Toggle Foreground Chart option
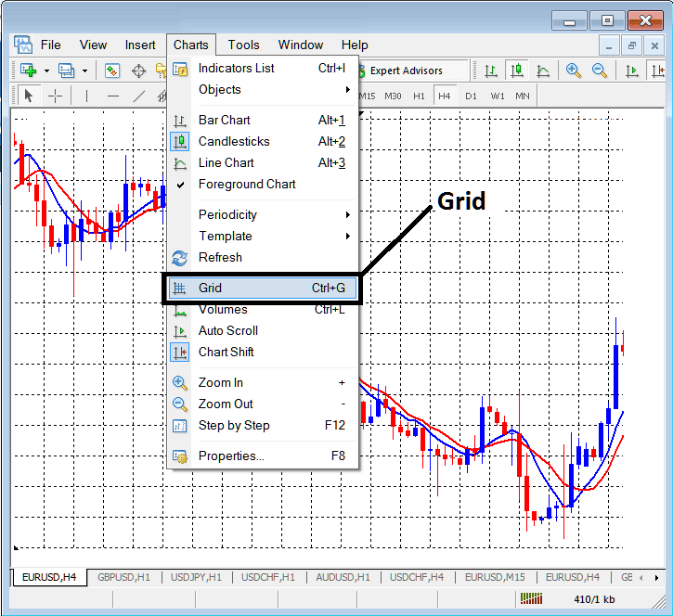The width and height of the screenshot is (673, 616). 247,184
